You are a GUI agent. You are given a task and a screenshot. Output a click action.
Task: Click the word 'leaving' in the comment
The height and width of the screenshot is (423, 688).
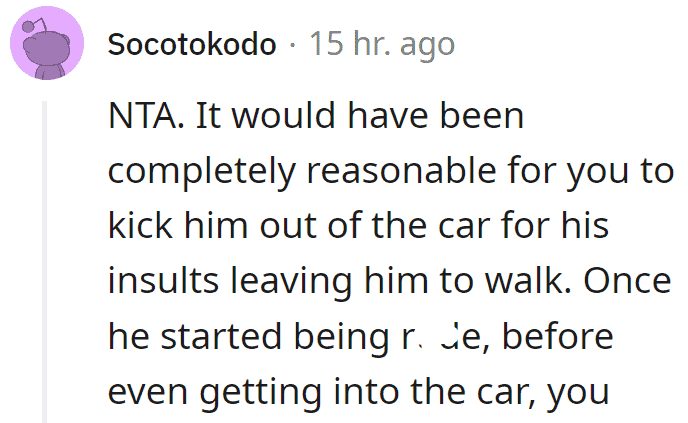(x=291, y=283)
